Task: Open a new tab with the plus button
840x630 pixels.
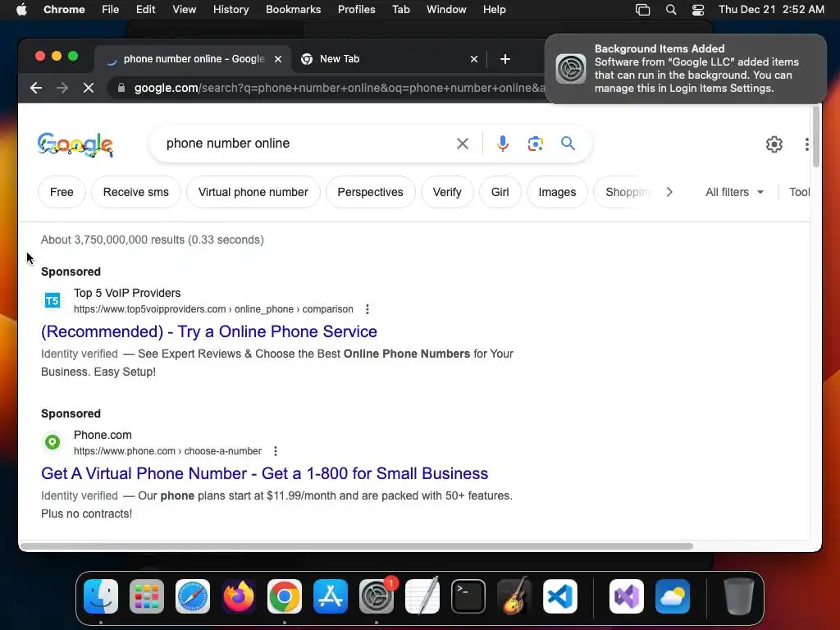Action: [505, 59]
